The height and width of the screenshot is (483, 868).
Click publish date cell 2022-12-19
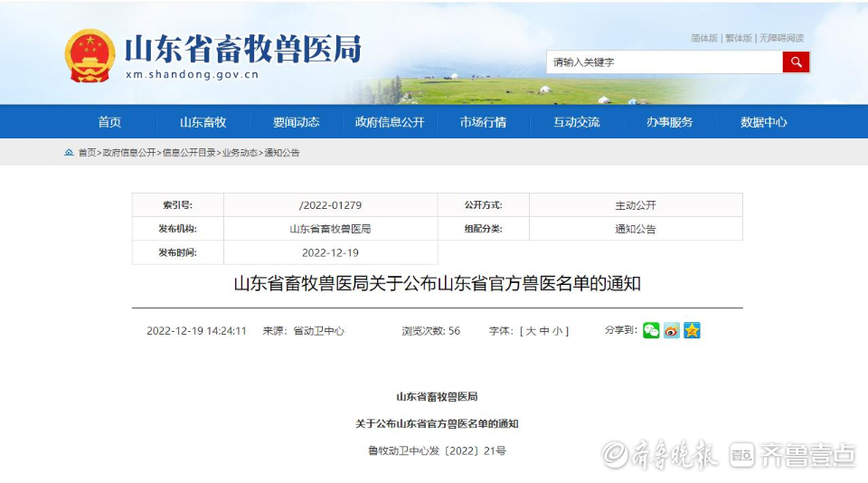pos(331,252)
